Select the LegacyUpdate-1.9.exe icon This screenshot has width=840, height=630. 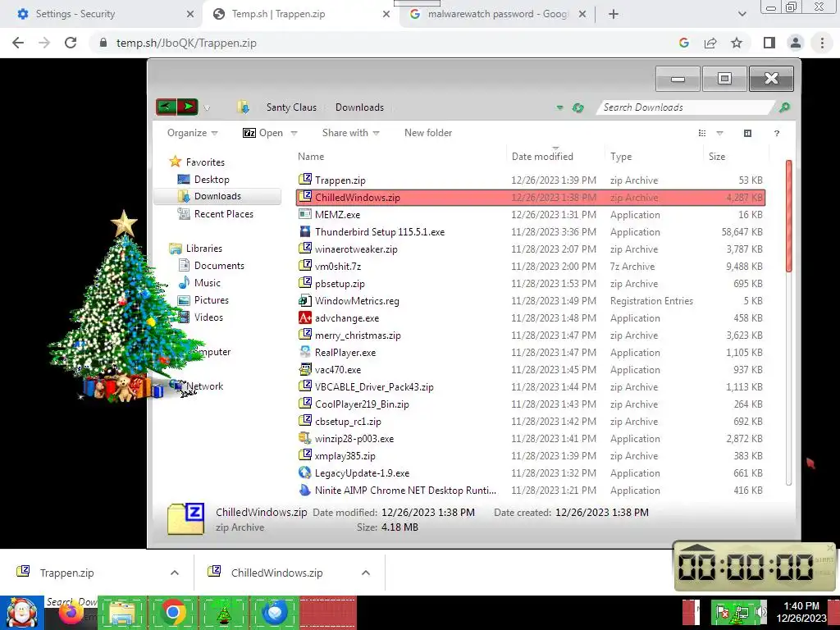pyautogui.click(x=305, y=472)
